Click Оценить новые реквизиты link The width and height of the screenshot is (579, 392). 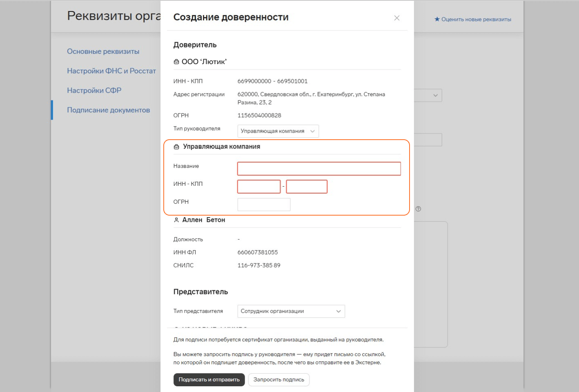(x=476, y=19)
